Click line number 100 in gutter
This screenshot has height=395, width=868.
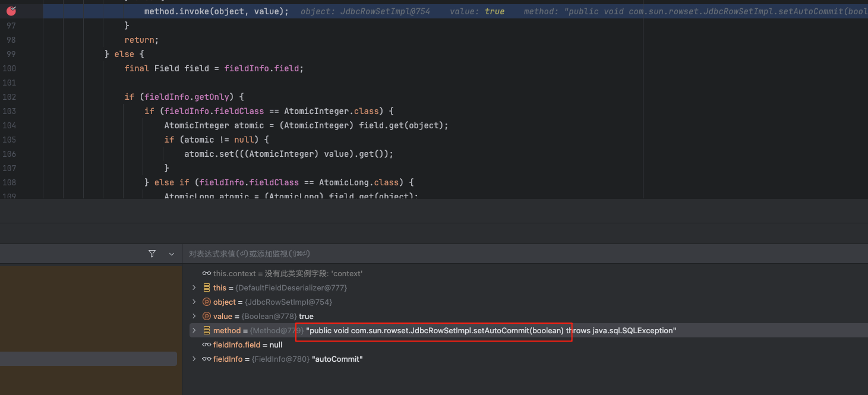pyautogui.click(x=9, y=68)
